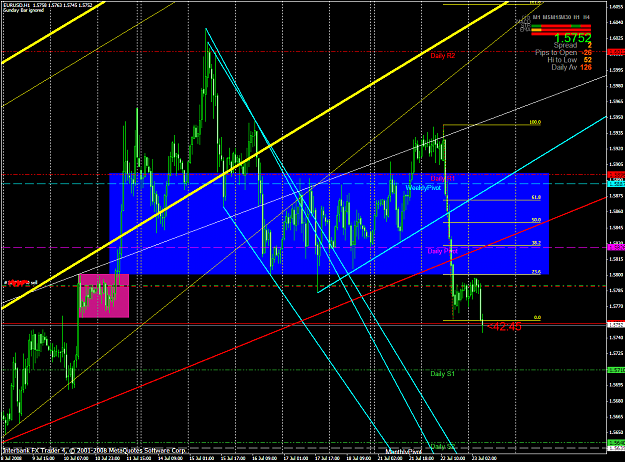Click the 18 Jul 09:00 time label

(x=358, y=458)
